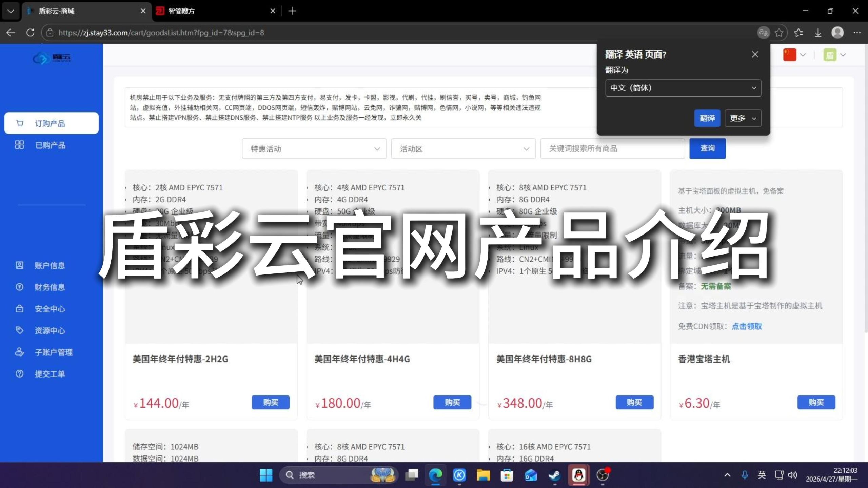Buy 美国年终年付特惠-8H8G plan
The height and width of the screenshot is (488, 868).
click(x=634, y=402)
